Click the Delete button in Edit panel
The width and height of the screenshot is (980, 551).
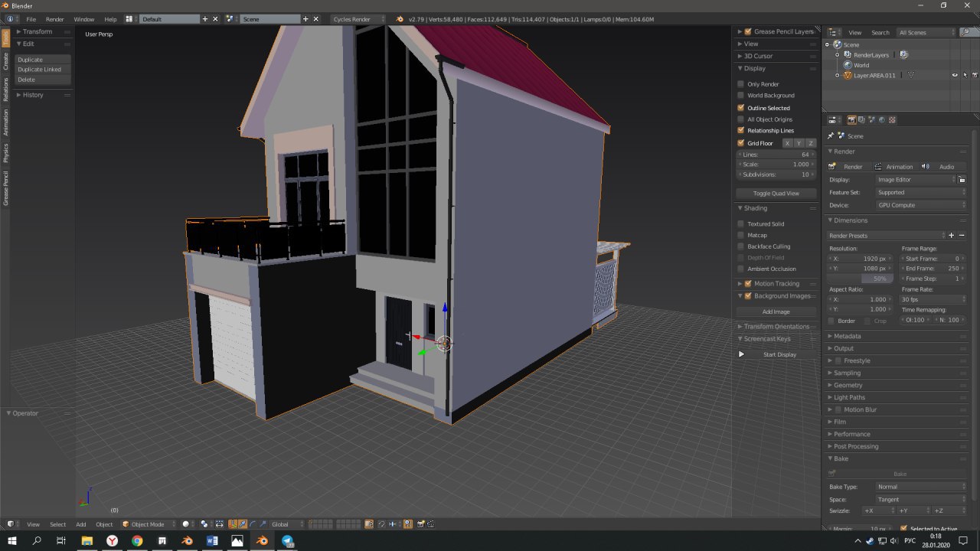(43, 80)
